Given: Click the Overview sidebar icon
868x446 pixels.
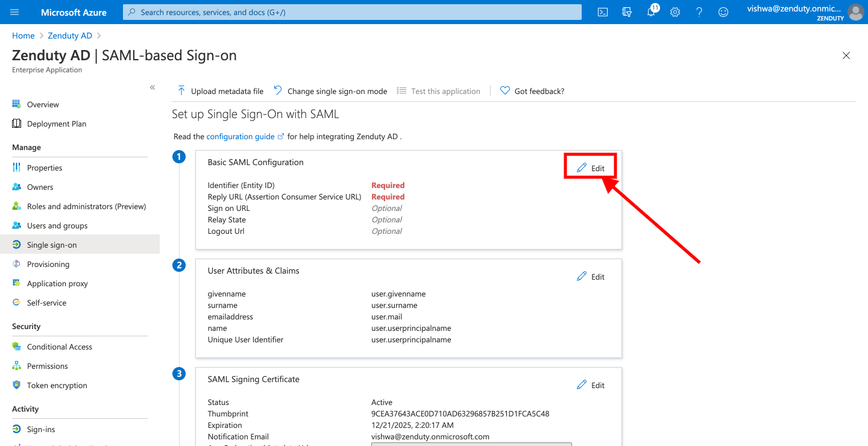Looking at the screenshot, I should pyautogui.click(x=17, y=104).
